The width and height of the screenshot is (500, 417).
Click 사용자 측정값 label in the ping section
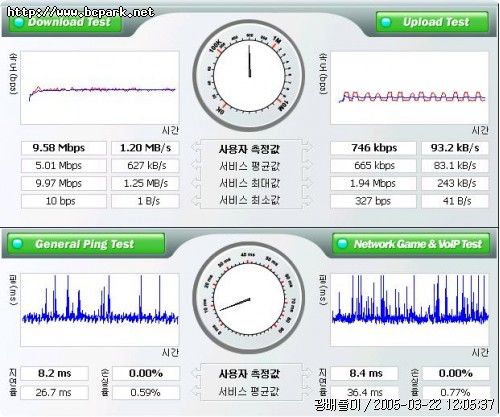[x=249, y=374]
